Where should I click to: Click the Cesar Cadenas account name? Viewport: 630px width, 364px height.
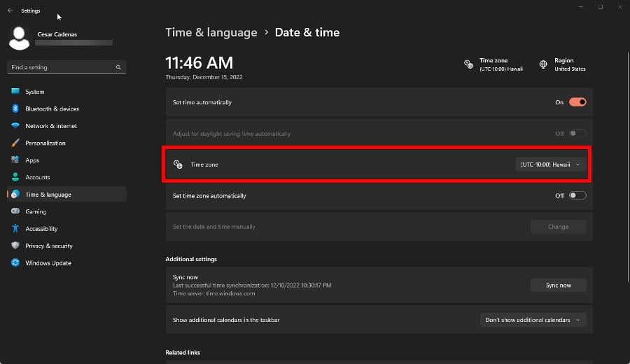57,34
